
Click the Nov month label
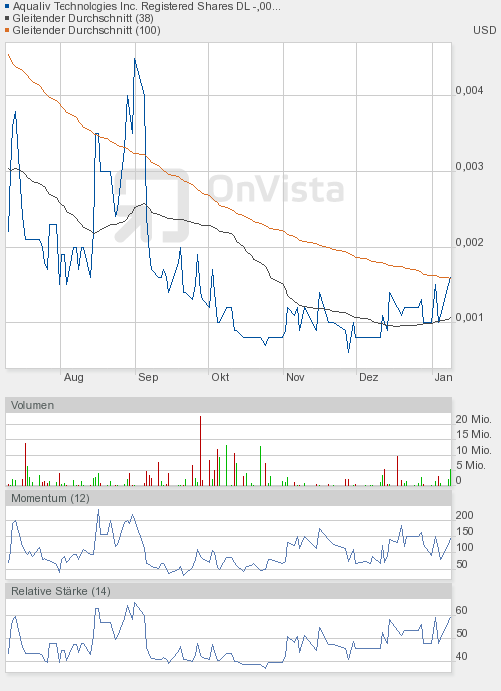click(x=295, y=377)
